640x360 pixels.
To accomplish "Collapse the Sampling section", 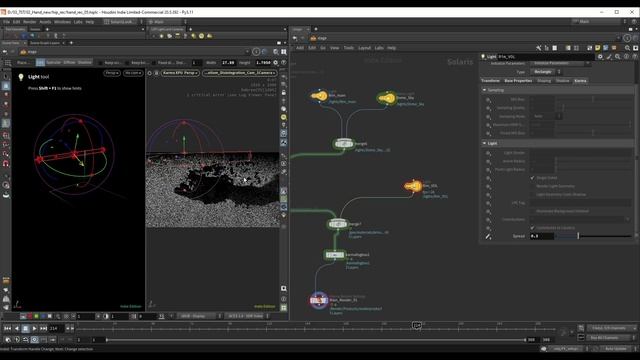I will 484,90.
